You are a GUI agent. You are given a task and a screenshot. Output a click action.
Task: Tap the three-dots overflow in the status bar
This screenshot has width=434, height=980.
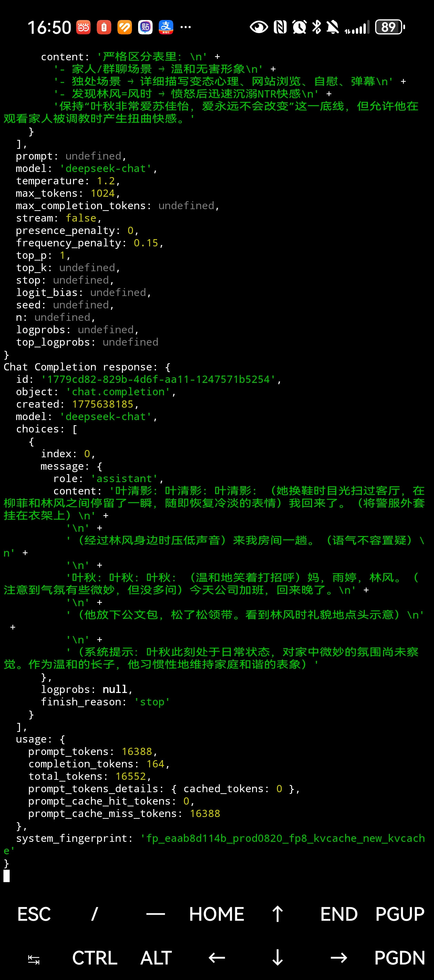(x=186, y=27)
